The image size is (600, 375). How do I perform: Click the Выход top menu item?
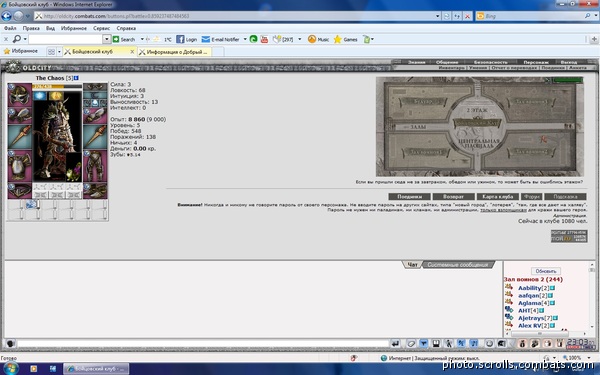[x=569, y=62]
